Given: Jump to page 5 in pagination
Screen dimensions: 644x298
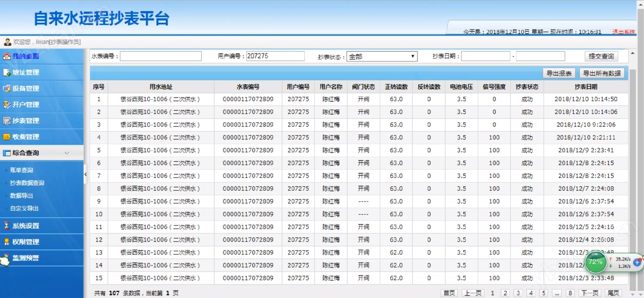Looking at the screenshot, I should pos(544,293).
